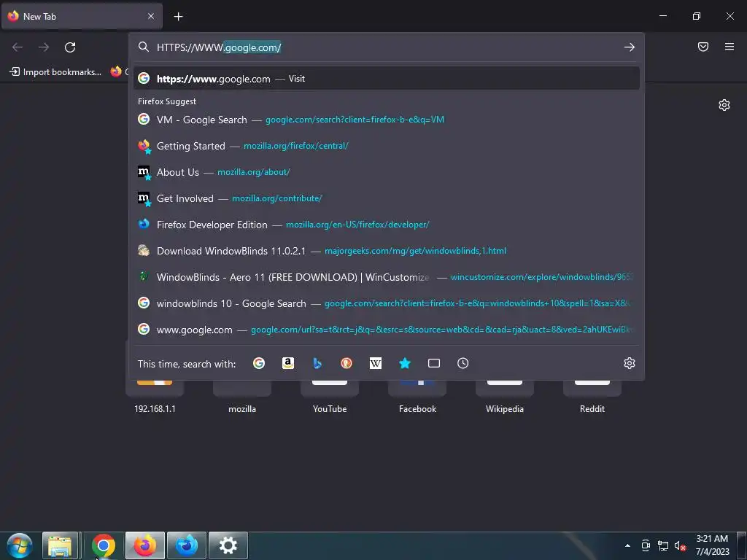Viewport: 747px width, 560px height.
Task: Select Get Involved suggestion
Action: click(x=387, y=198)
